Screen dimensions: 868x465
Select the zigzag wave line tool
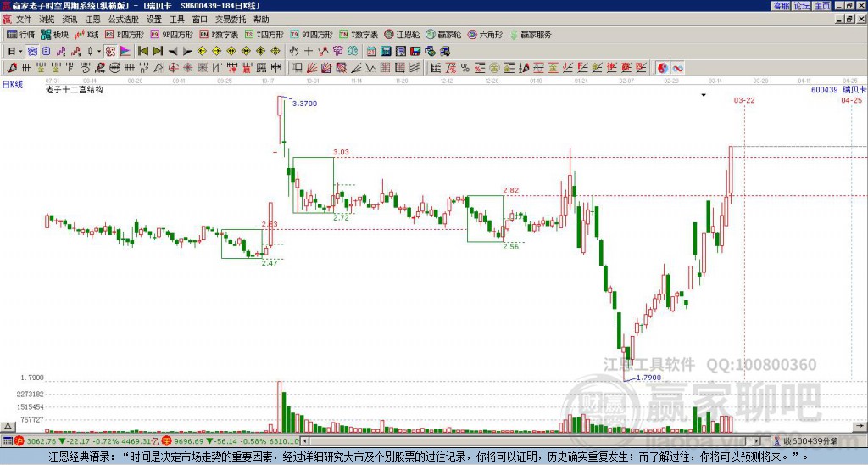point(370,68)
